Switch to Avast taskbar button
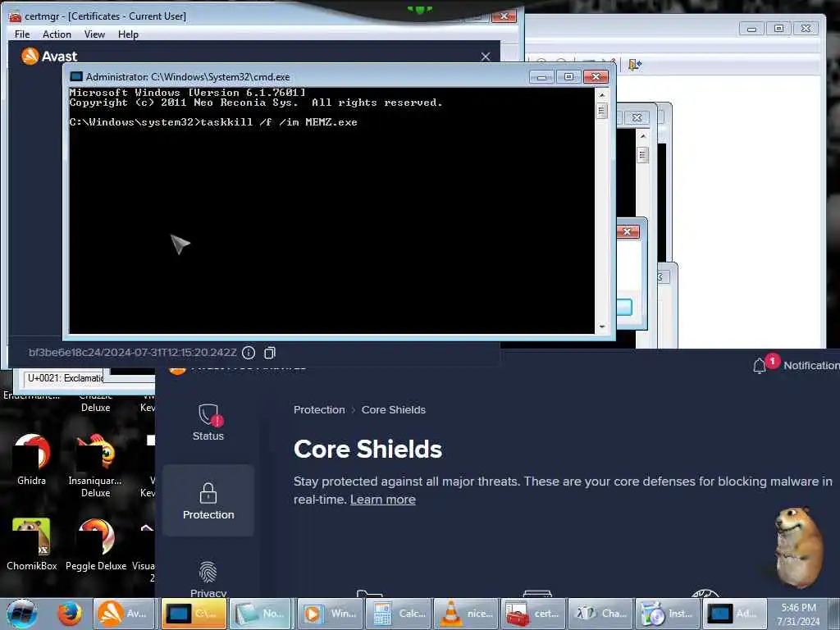Viewport: 840px width, 630px height. tap(125, 614)
